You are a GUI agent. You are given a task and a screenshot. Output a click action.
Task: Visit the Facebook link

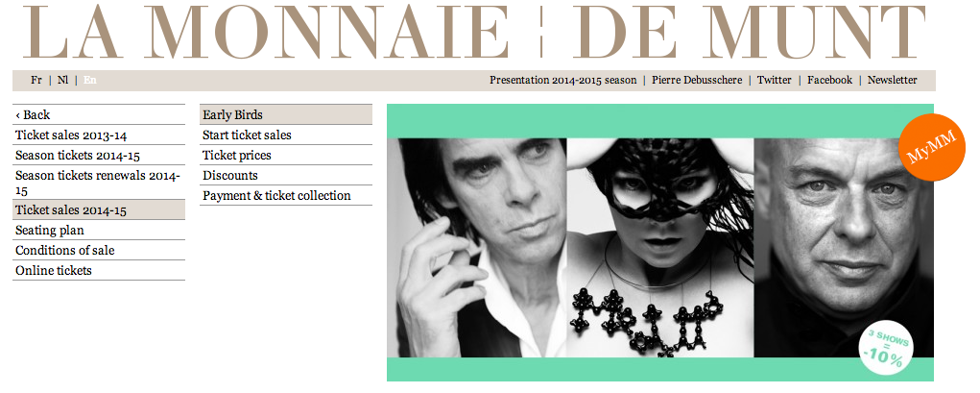click(x=829, y=80)
